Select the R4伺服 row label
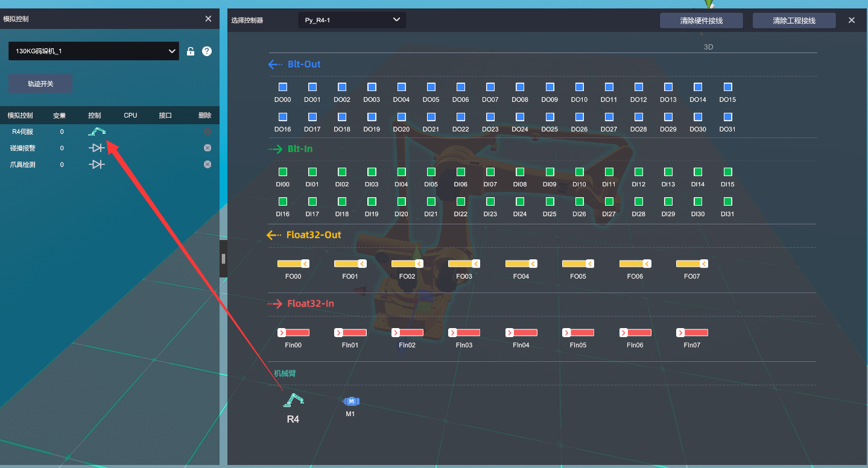 (x=23, y=131)
